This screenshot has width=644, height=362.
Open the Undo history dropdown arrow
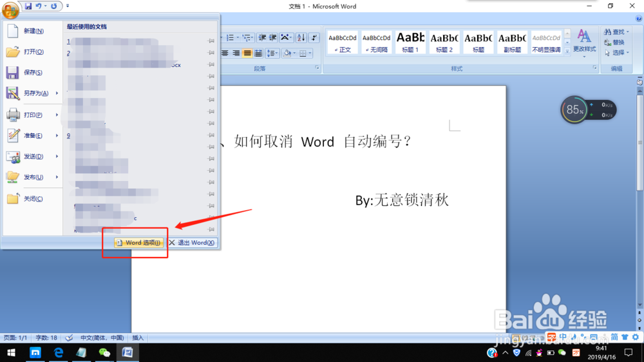click(45, 6)
